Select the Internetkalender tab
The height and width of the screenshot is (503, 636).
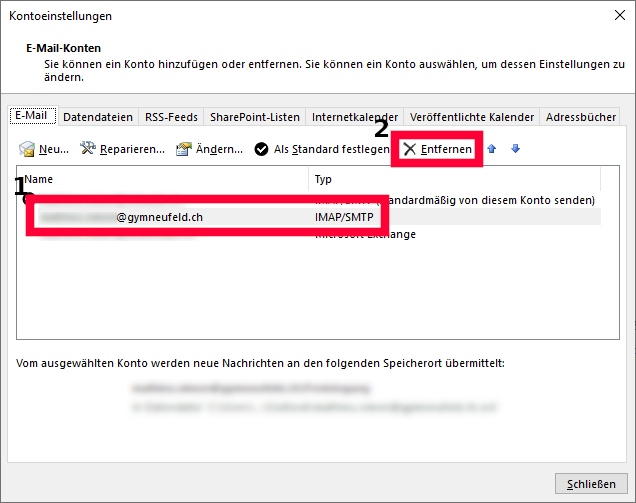(x=355, y=117)
